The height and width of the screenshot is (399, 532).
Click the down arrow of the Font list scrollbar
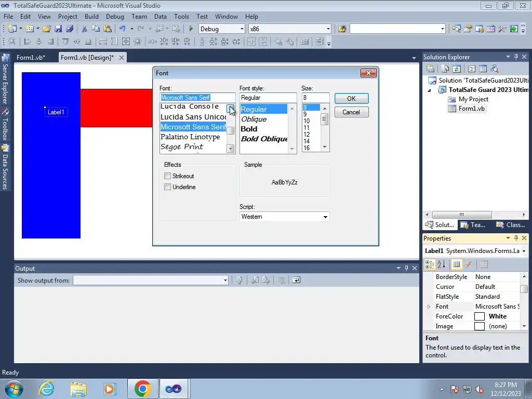(x=231, y=149)
